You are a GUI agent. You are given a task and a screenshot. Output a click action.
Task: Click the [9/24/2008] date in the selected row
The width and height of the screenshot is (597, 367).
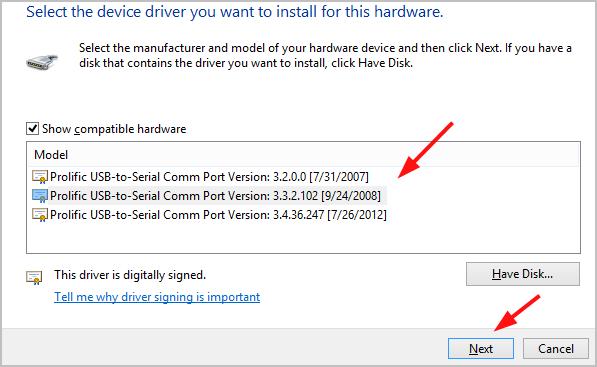351,196
